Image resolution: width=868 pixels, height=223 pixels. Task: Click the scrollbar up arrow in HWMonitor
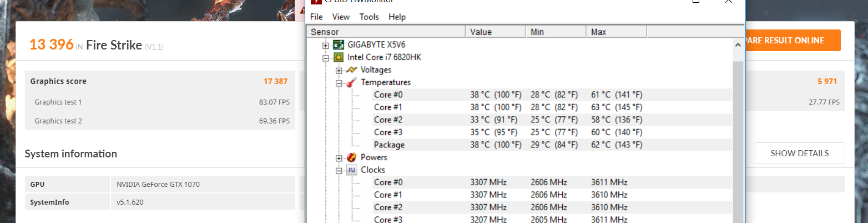738,45
